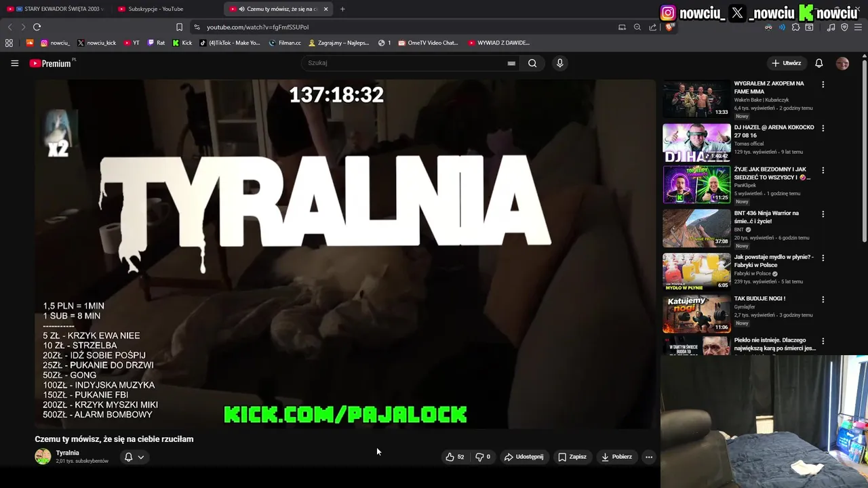Viewport: 868px width, 488px height.
Task: Save video with Zapisz button
Action: click(572, 457)
